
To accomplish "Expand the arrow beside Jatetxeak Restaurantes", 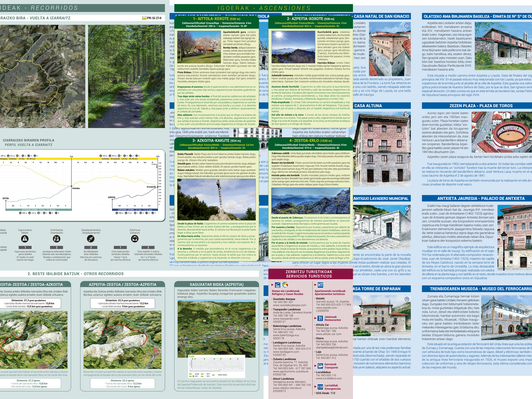I will [x=315, y=318].
